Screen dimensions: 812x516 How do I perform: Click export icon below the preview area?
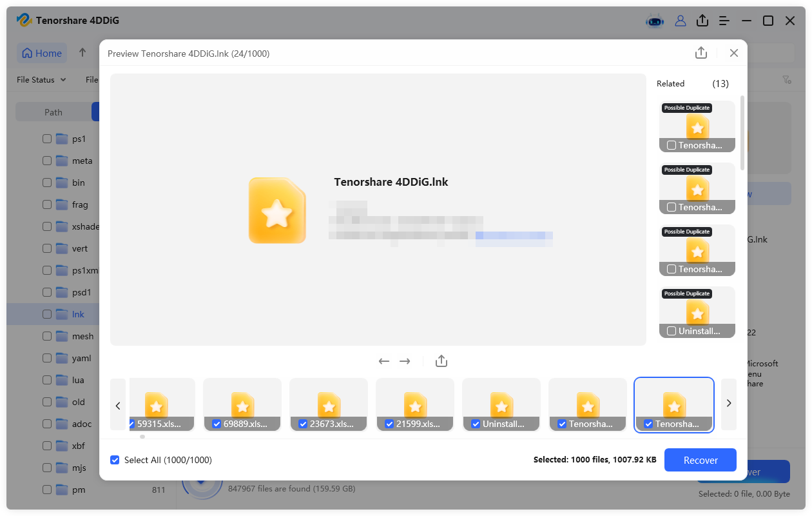point(441,361)
